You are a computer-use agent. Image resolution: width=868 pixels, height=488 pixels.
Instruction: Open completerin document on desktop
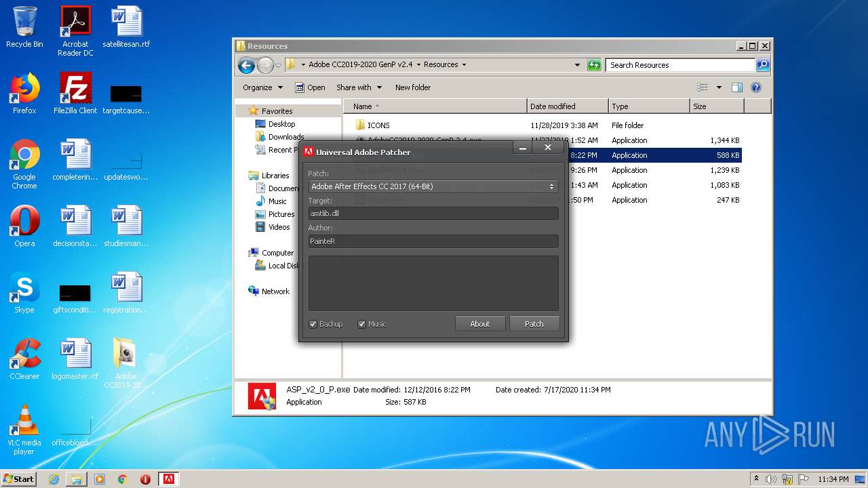coord(75,160)
